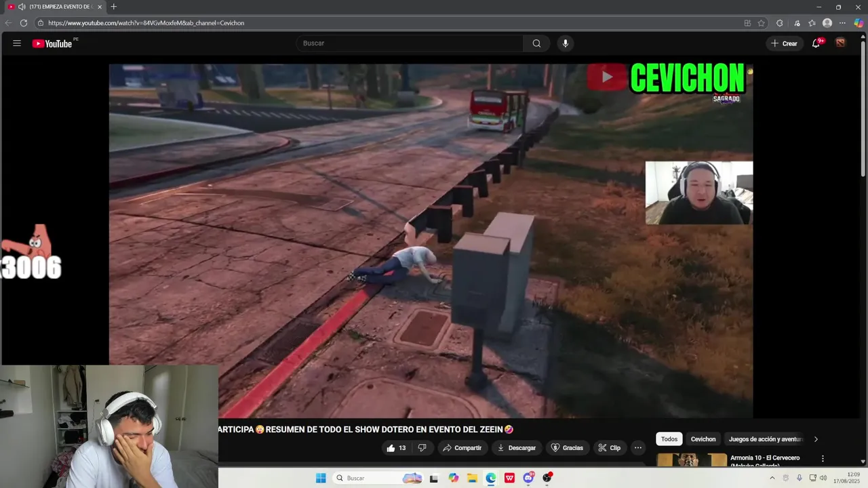Screen dimensions: 868x488
Task: Open YouTube notifications bell
Action: pyautogui.click(x=816, y=43)
